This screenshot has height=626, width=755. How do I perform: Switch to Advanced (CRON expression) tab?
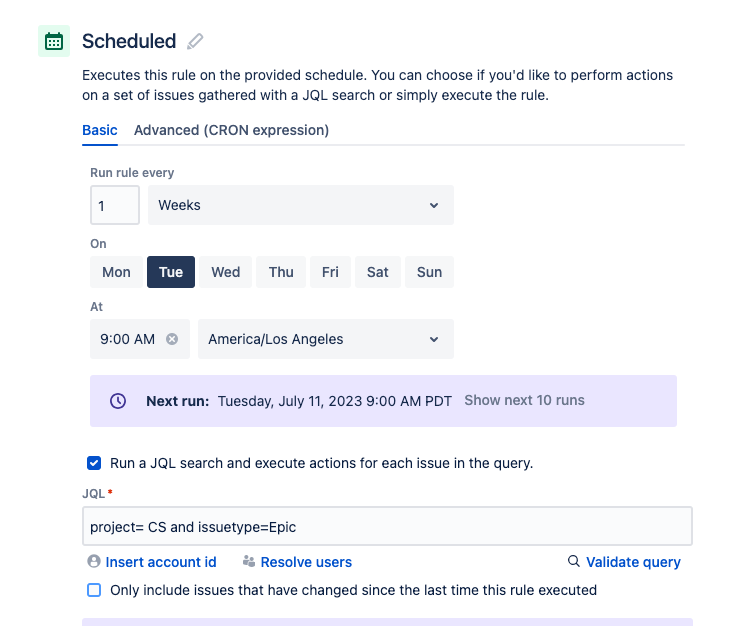[x=231, y=130]
